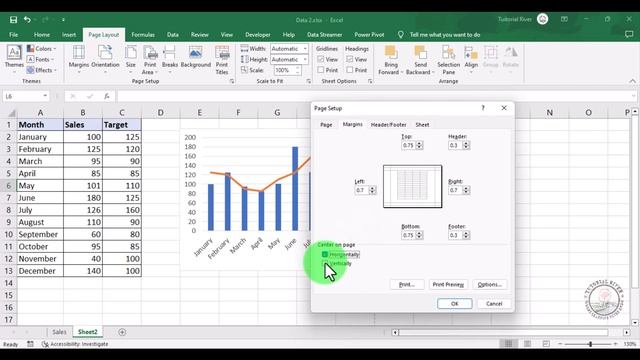The height and width of the screenshot is (360, 640).
Task: Switch to the View ribbon tab
Action: [x=227, y=35]
